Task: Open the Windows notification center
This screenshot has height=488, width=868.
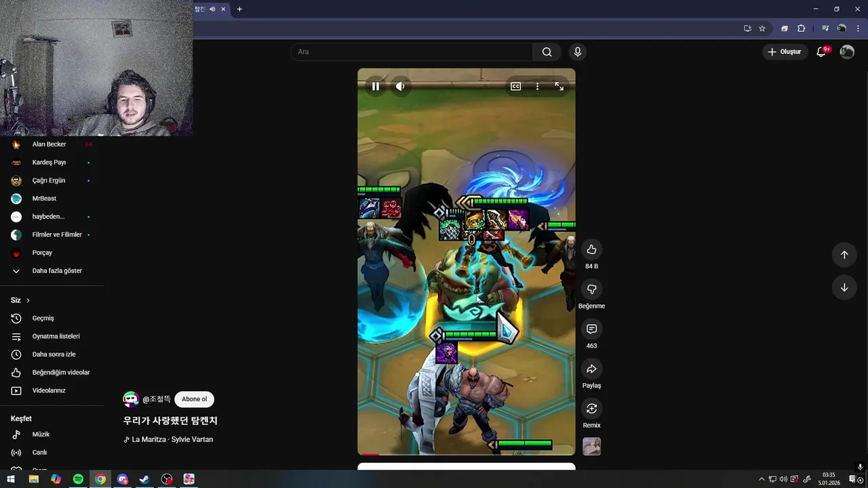Action: pyautogui.click(x=852, y=479)
